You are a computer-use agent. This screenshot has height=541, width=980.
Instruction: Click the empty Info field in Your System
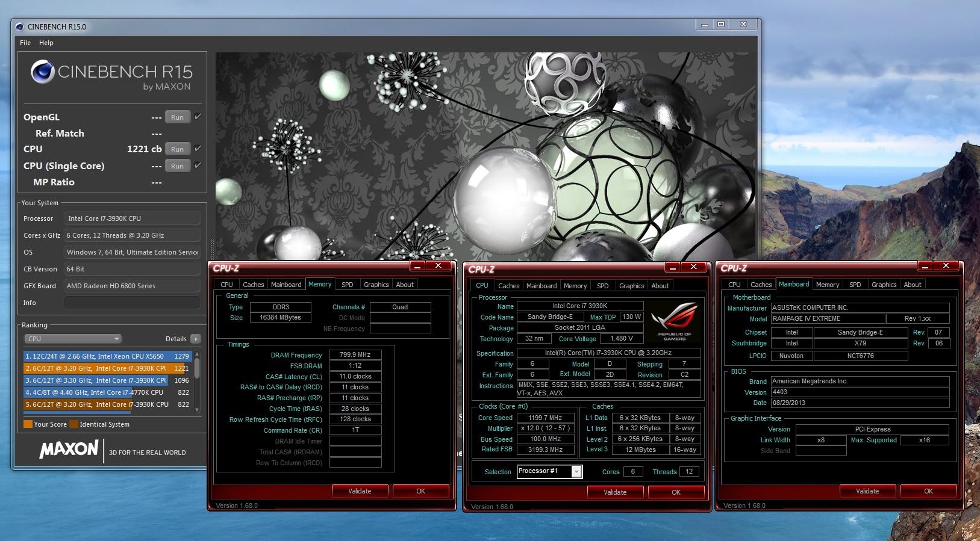pos(132,303)
